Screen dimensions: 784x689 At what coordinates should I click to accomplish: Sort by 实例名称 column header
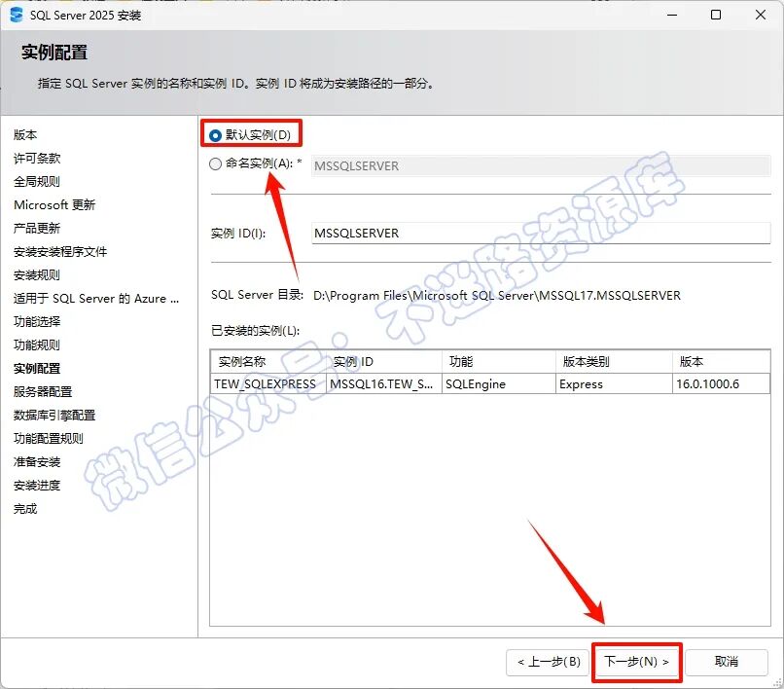tap(268, 361)
